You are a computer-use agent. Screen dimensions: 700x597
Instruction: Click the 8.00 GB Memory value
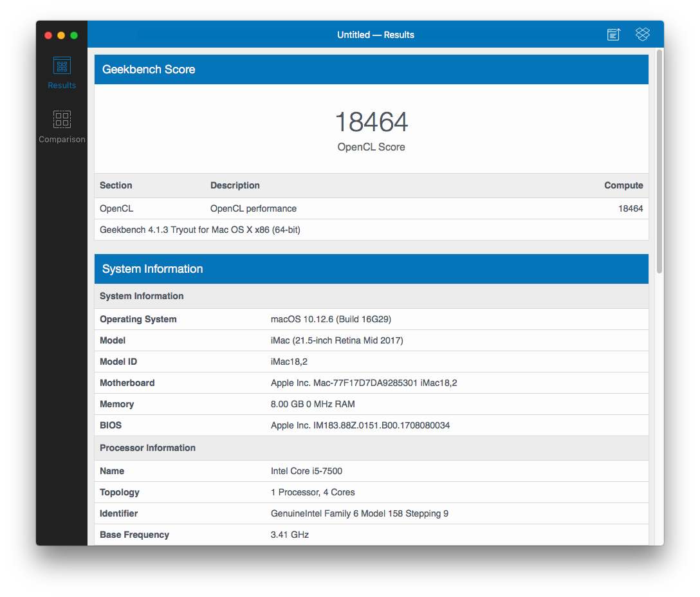coord(313,404)
